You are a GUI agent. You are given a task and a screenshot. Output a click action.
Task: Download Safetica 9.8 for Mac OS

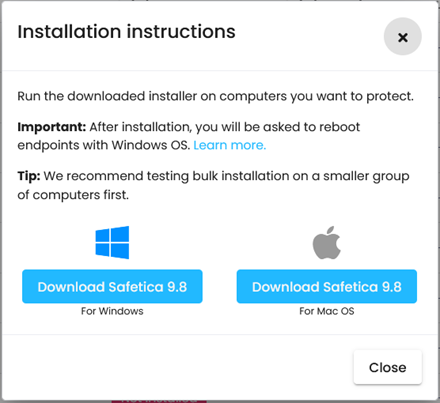click(x=327, y=287)
